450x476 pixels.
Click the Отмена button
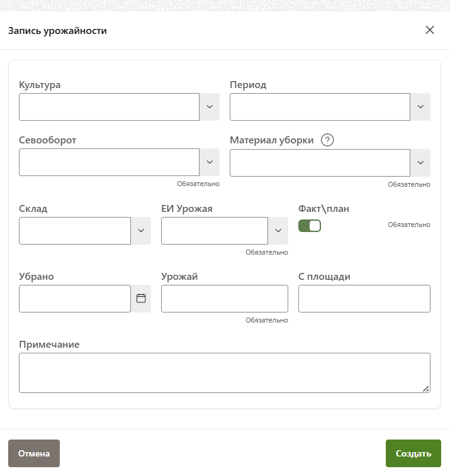point(34,453)
